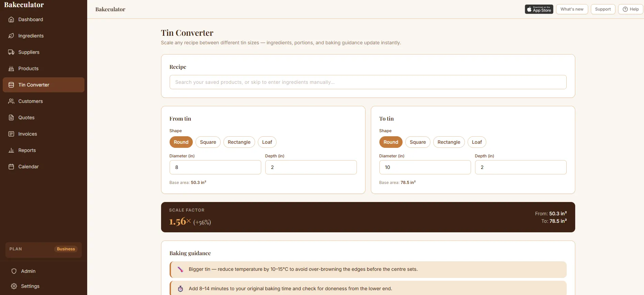Click the Admin shield icon

[14, 271]
